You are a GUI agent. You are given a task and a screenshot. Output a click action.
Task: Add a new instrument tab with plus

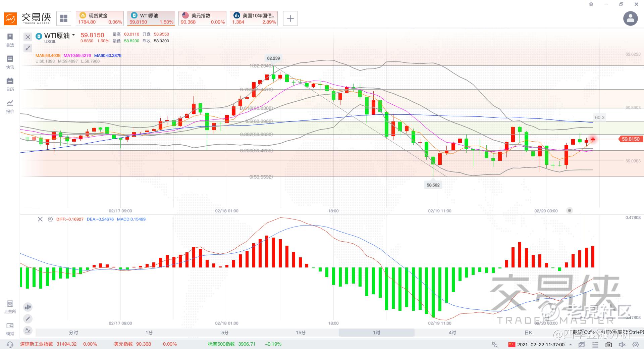coord(290,18)
